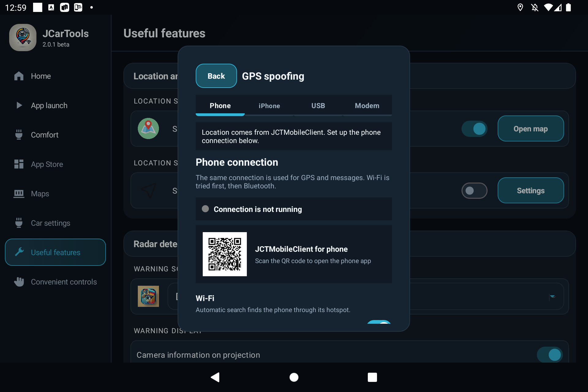Tap the muted notifications bell icon
This screenshot has width=588, height=392.
[x=535, y=7]
